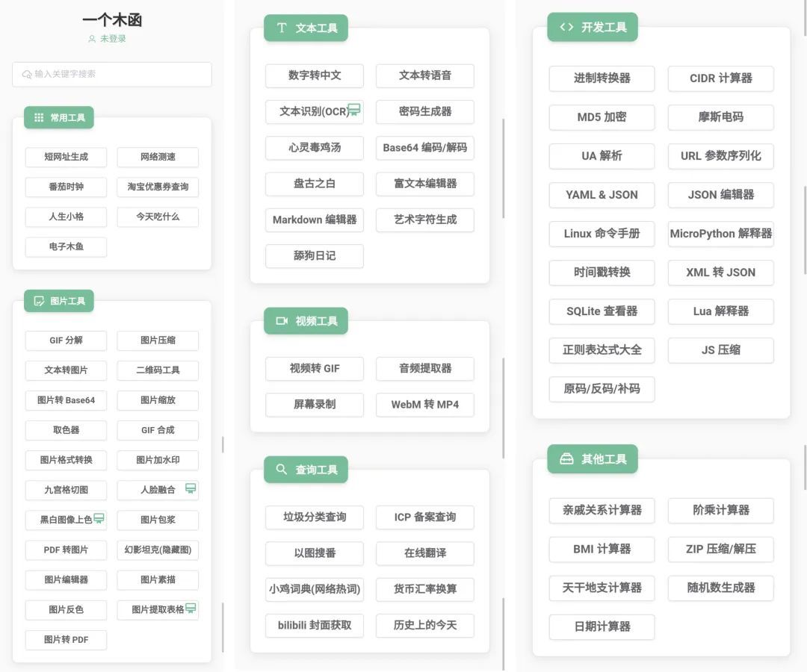Screen dimensions: 807x672
Task: Click the 文本工具 T icon
Action: pyautogui.click(x=282, y=28)
